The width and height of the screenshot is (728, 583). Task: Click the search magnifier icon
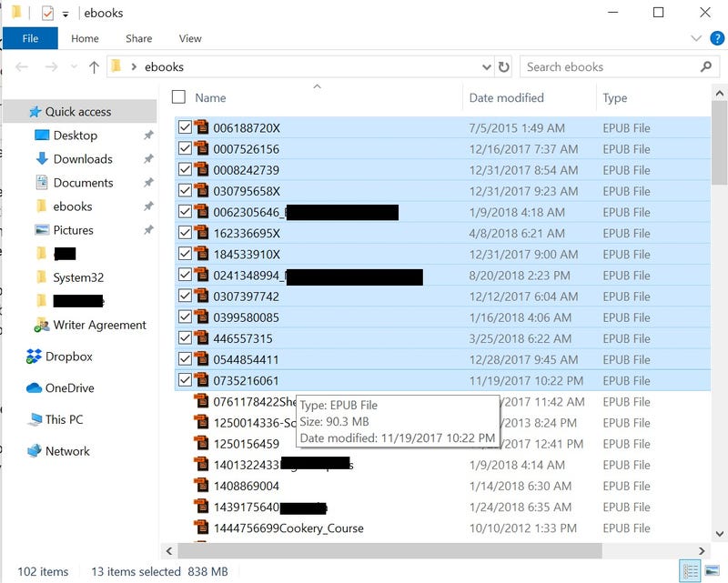click(706, 67)
